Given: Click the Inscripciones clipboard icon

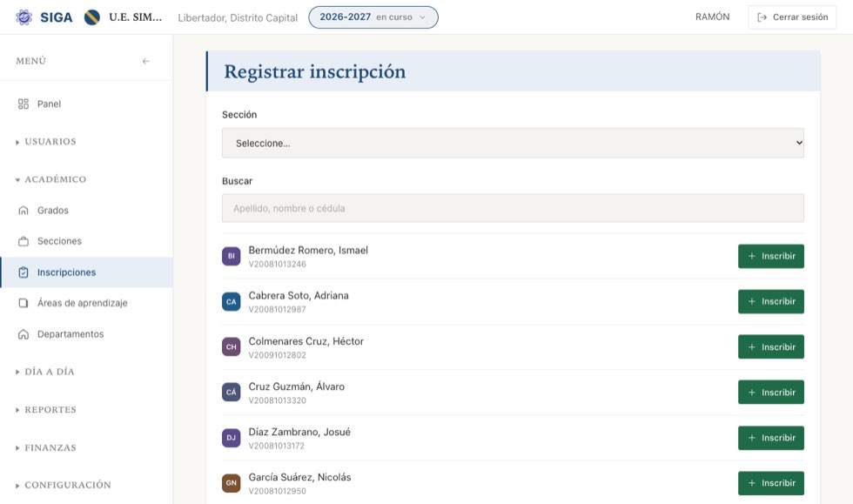Looking at the screenshot, I should 24,272.
